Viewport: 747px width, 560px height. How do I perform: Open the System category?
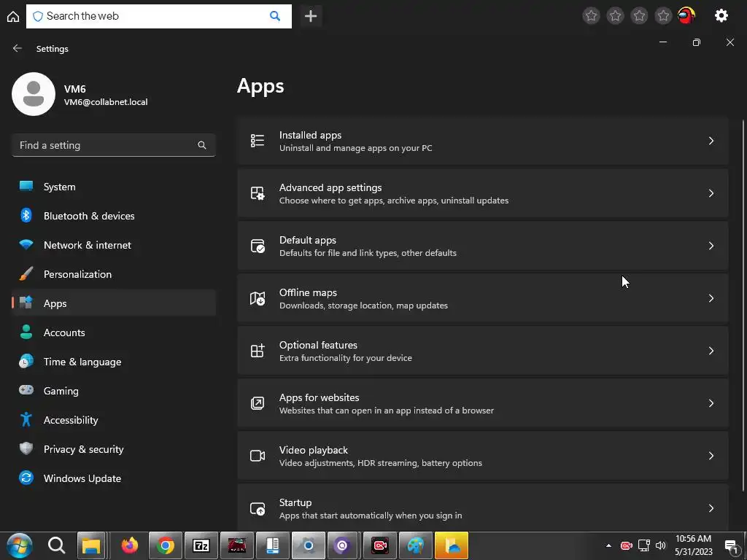click(114, 187)
